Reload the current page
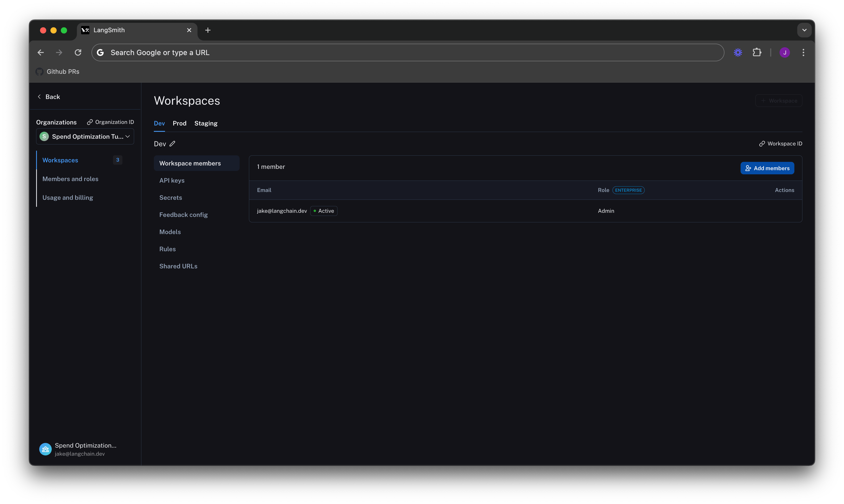 tap(78, 52)
